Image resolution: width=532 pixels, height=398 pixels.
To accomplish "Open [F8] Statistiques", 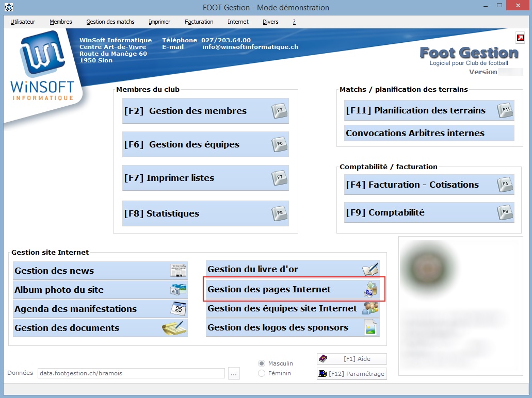I will 205,213.
